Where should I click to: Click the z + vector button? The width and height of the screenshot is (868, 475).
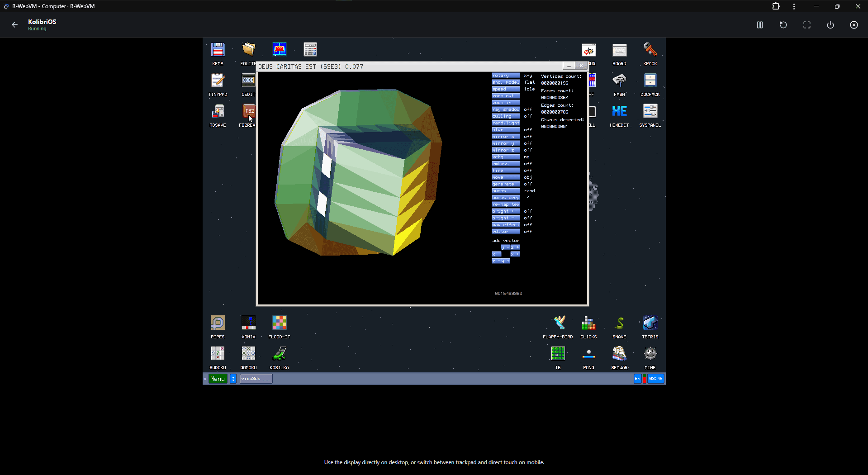click(x=515, y=247)
